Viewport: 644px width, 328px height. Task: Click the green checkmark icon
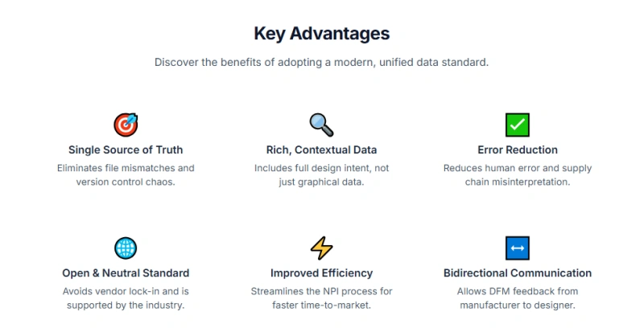point(517,125)
